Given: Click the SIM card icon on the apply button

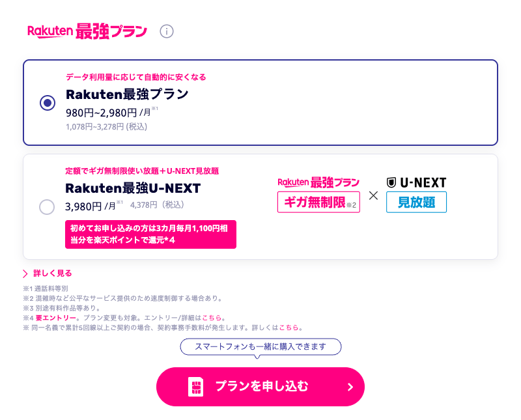Looking at the screenshot, I should 195,387.
